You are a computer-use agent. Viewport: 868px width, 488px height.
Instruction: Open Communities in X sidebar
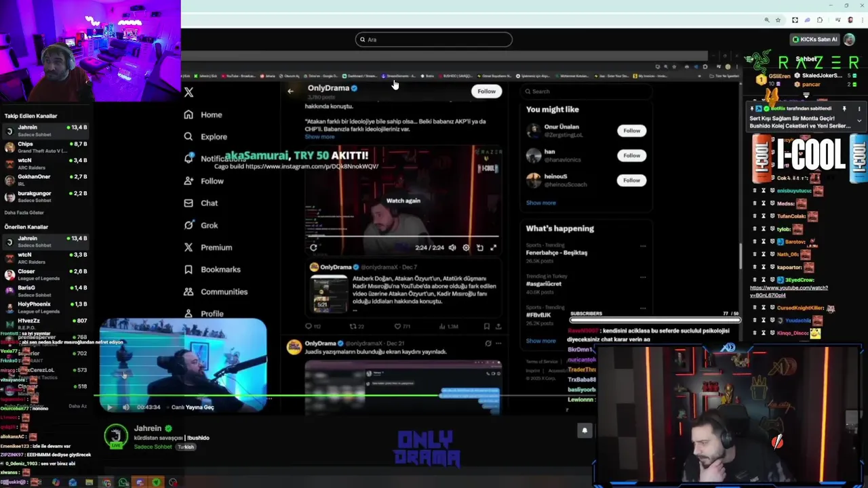pyautogui.click(x=216, y=291)
